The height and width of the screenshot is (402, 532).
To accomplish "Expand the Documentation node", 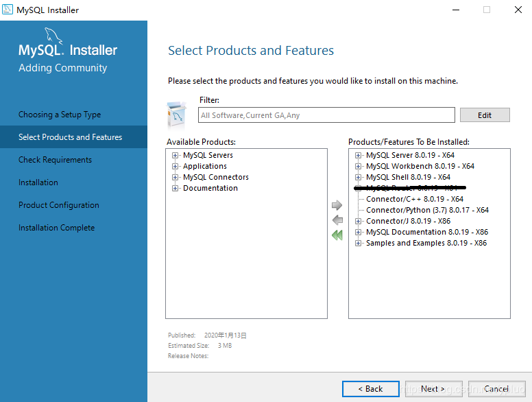I will [175, 188].
